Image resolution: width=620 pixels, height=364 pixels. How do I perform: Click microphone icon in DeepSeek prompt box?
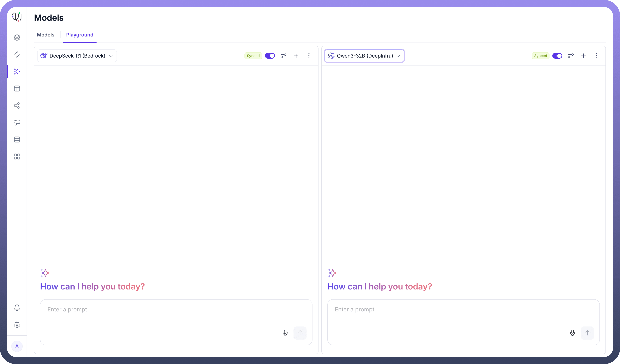[x=285, y=333]
